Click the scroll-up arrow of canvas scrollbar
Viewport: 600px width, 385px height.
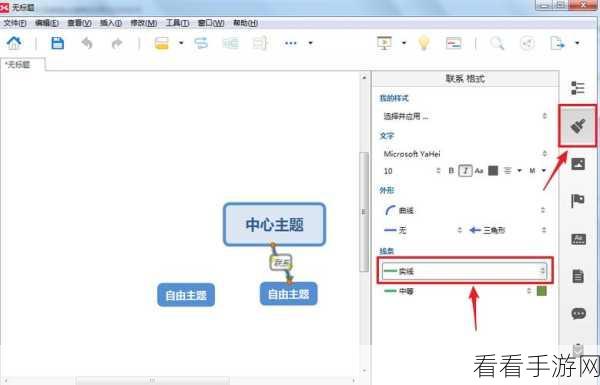coord(364,78)
